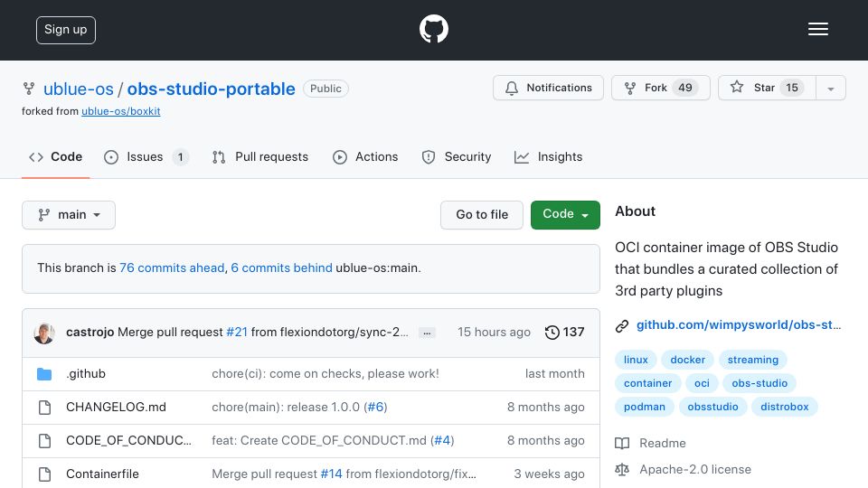The height and width of the screenshot is (488, 868).
Task: Open the CODE_OF_CONDUCT file
Action: 128,440
